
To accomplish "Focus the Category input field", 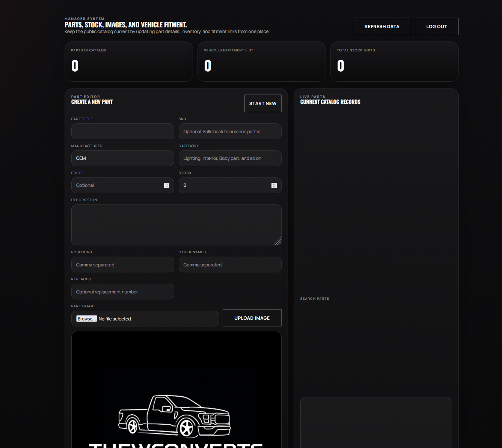I will coord(230,158).
